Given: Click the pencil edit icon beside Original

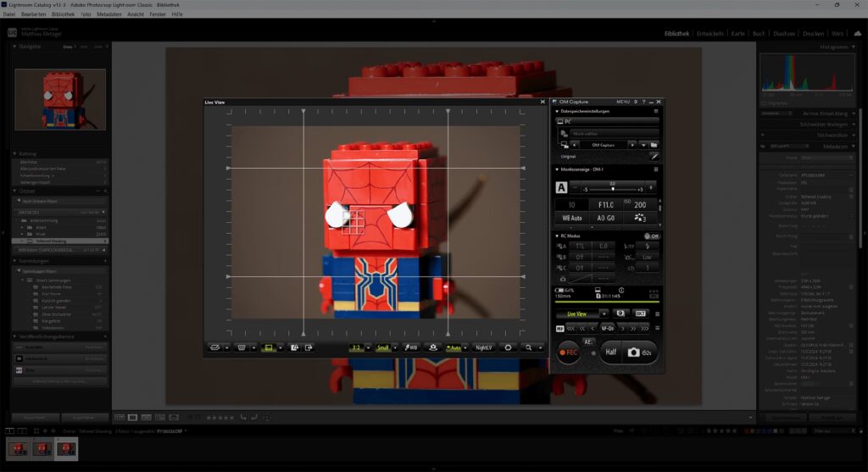Looking at the screenshot, I should pos(654,157).
